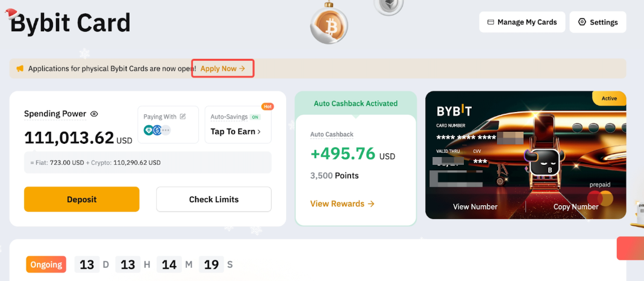
Task: Expand Tap To Earn chevron
Action: (259, 132)
